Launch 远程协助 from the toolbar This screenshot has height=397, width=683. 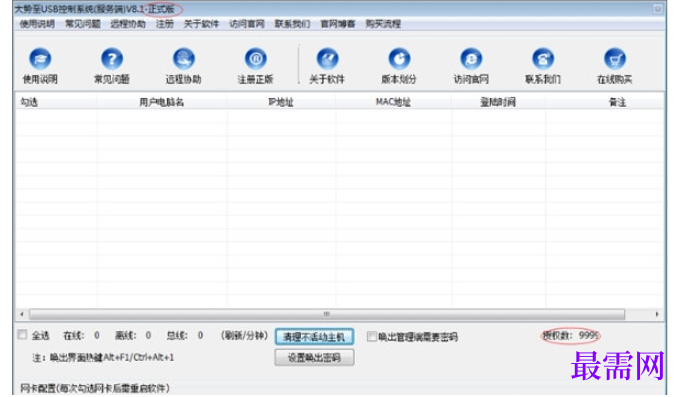[x=184, y=59]
